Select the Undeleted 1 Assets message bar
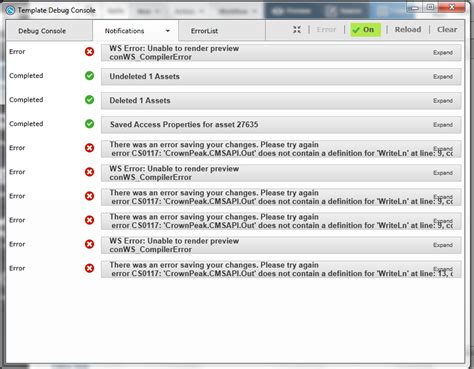This screenshot has height=369, width=474. pyautogui.click(x=281, y=77)
